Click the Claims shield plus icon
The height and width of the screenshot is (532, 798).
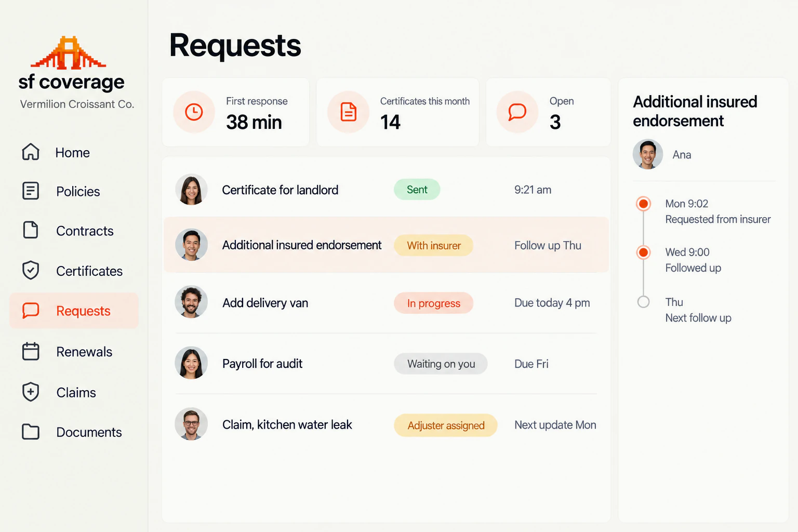(x=31, y=392)
